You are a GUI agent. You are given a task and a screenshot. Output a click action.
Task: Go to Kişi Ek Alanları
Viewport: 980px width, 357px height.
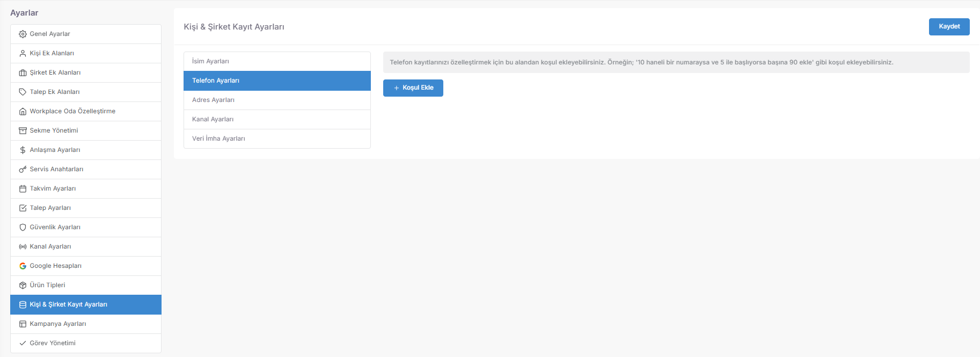[x=86, y=53]
